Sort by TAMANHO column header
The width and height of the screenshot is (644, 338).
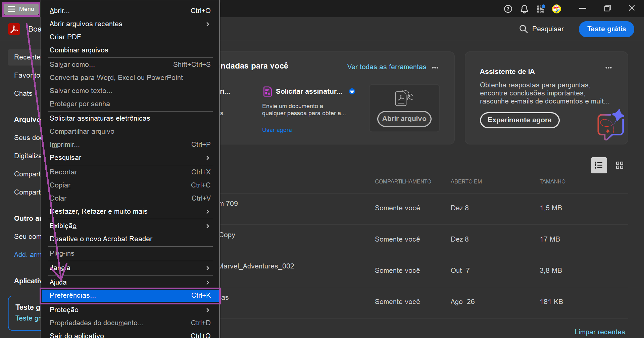point(552,181)
